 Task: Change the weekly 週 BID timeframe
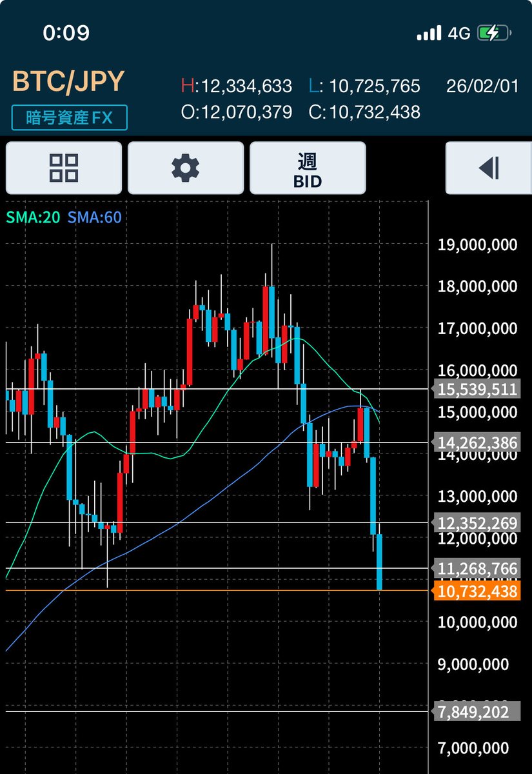pyautogui.click(x=308, y=168)
